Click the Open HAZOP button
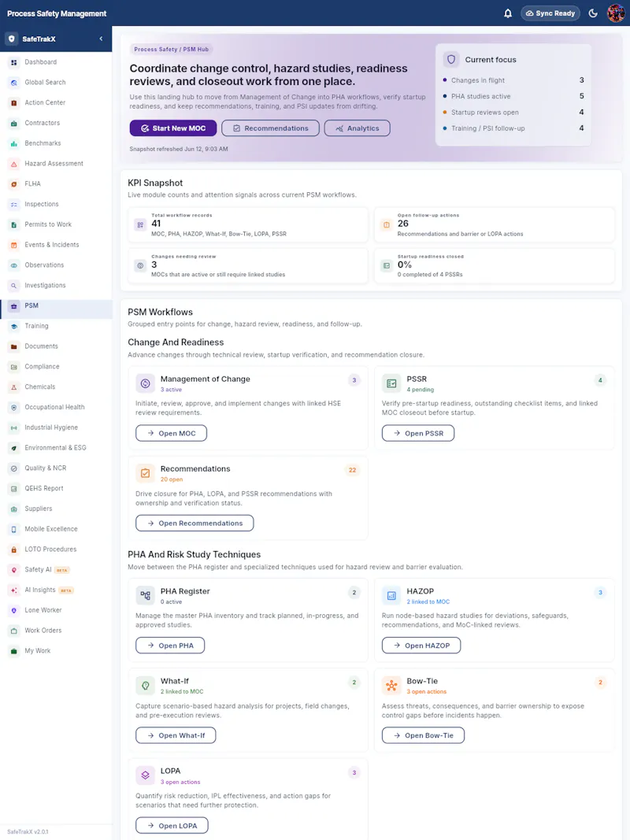Screen dimensions: 630x840 (421, 646)
